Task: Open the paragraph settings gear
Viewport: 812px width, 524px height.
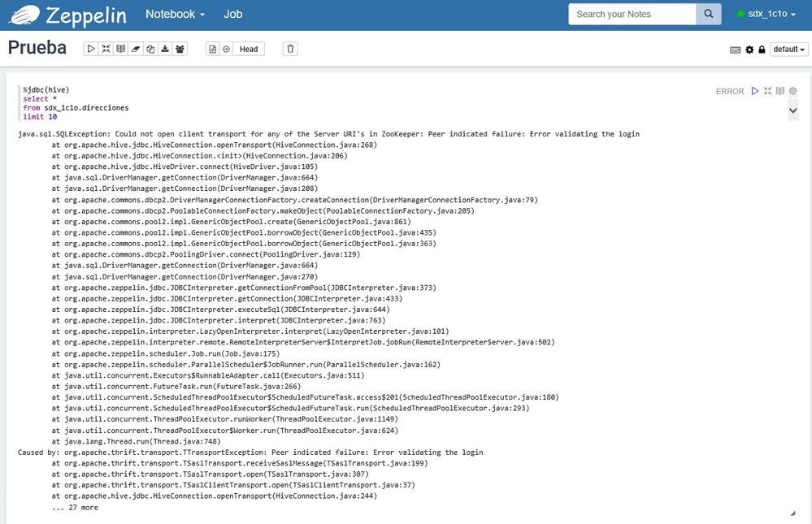Action: click(792, 91)
